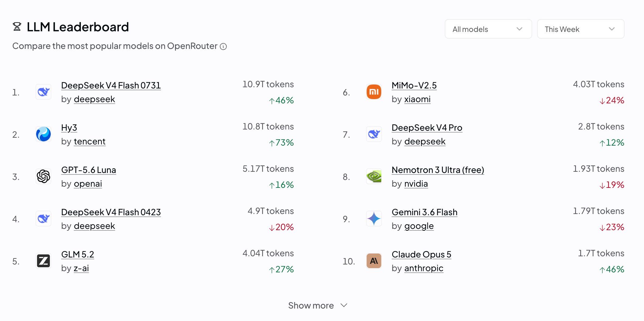Visit the deepseek author link under V4 Pro

pyautogui.click(x=425, y=142)
